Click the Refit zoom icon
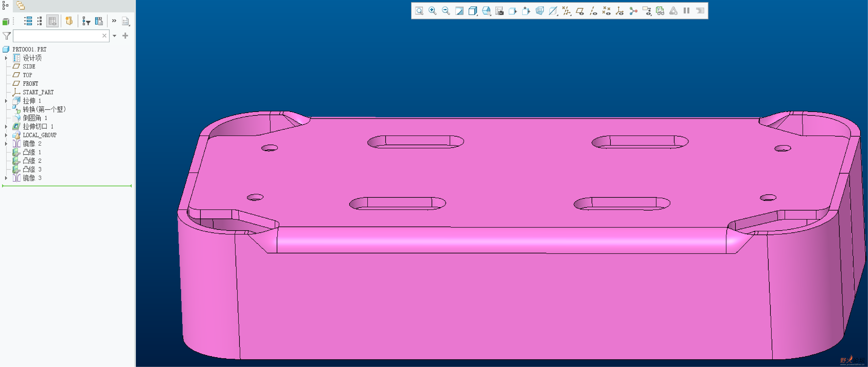 pyautogui.click(x=419, y=11)
